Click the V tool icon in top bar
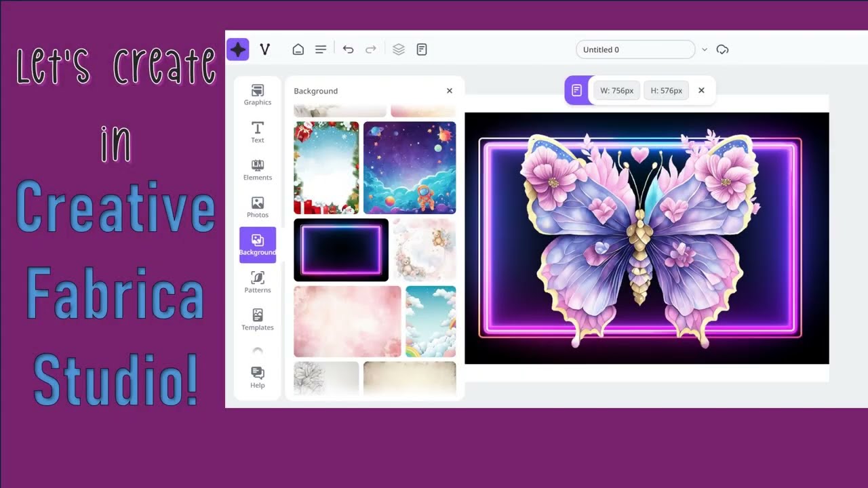 click(x=265, y=49)
